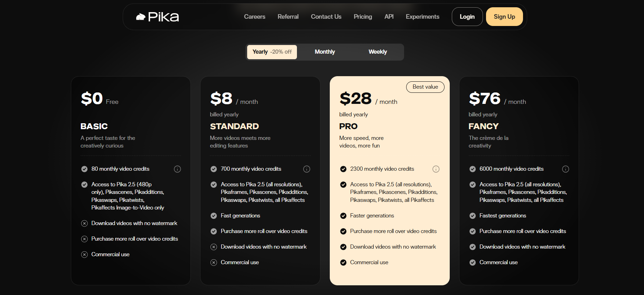Click 'billed yearly' under the $76 price
The height and width of the screenshot is (295, 644).
pyautogui.click(x=483, y=115)
